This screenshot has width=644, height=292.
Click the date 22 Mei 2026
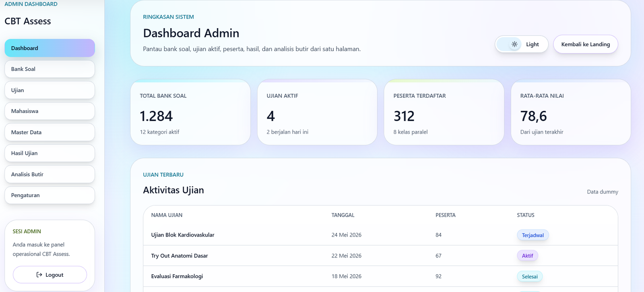pyautogui.click(x=347, y=256)
